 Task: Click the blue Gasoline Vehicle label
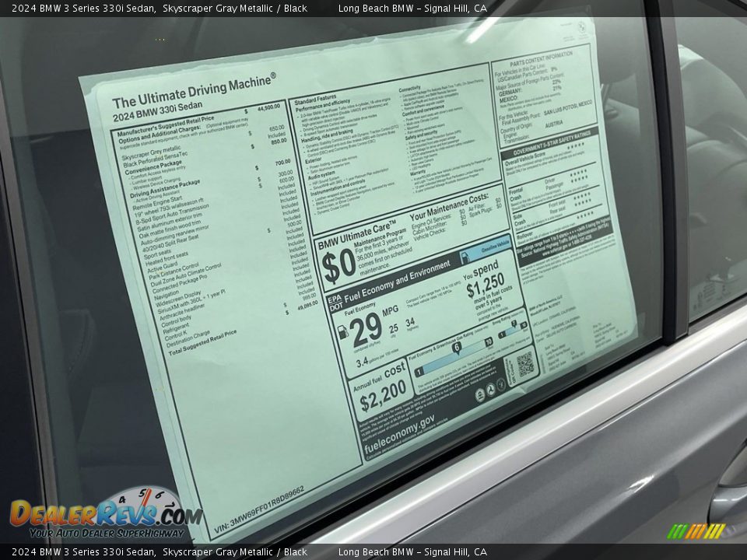point(486,249)
